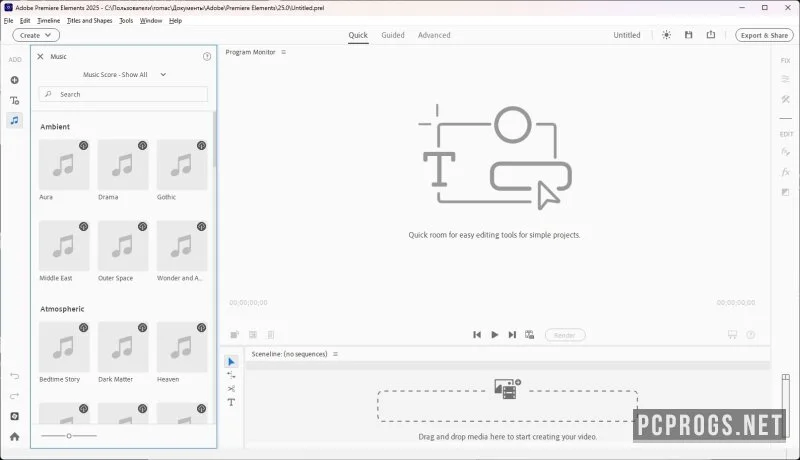Select the scissors split tool

(x=231, y=389)
